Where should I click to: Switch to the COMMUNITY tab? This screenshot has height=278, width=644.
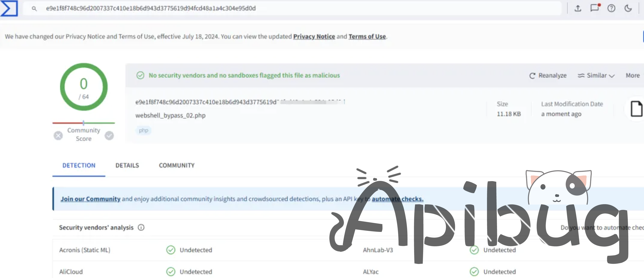point(176,165)
